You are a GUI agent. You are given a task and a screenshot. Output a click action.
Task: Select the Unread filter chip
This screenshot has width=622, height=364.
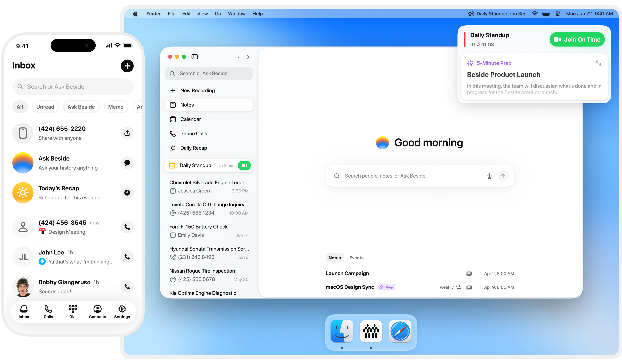tap(45, 107)
